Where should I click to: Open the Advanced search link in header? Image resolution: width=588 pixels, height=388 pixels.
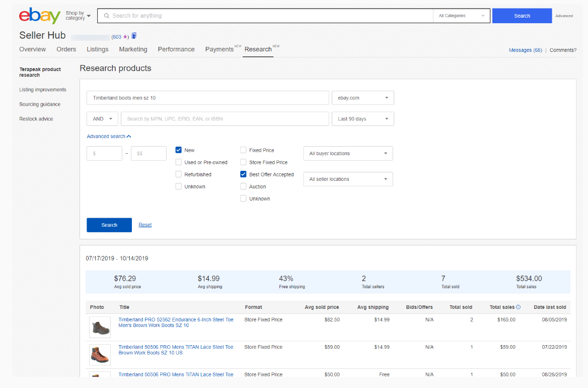564,16
